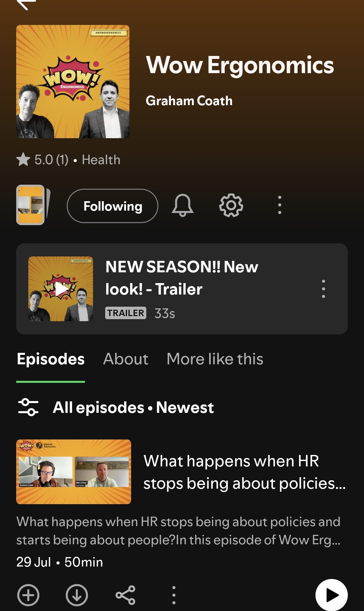
Task: Expand the HR episode description text
Action: [178, 531]
